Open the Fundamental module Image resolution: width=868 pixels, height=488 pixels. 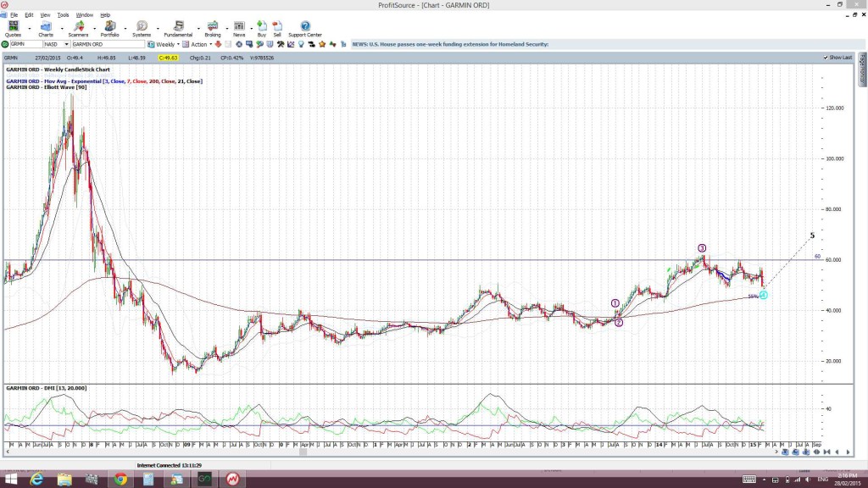[x=178, y=29]
